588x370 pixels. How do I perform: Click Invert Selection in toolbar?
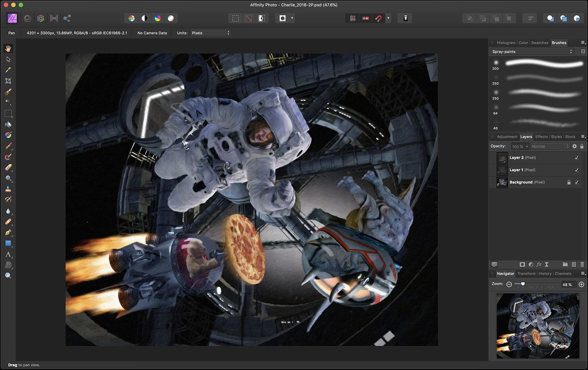(x=262, y=18)
